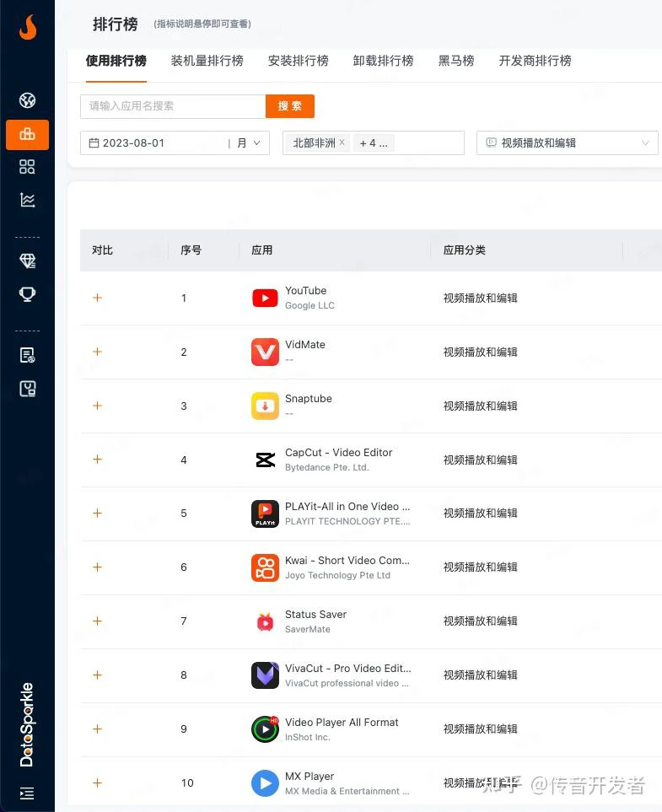Add VidMate to comparison with plus
The image size is (662, 812).
tap(97, 352)
